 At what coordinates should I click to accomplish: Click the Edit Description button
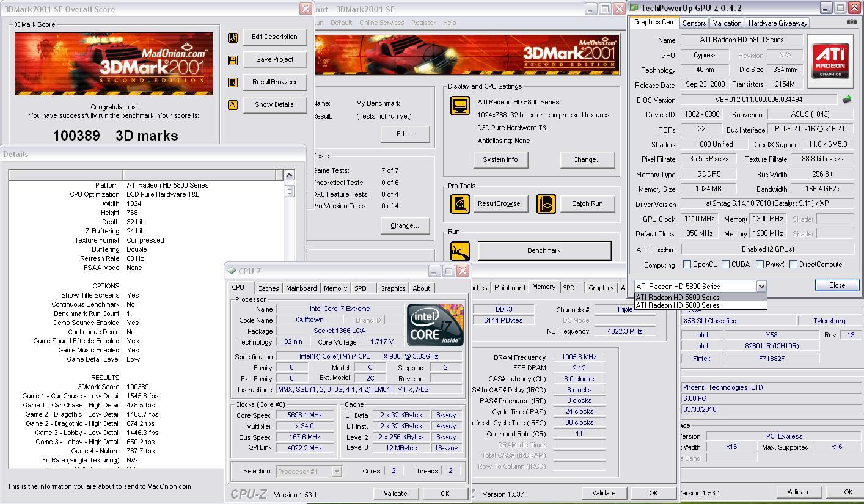coord(274,37)
